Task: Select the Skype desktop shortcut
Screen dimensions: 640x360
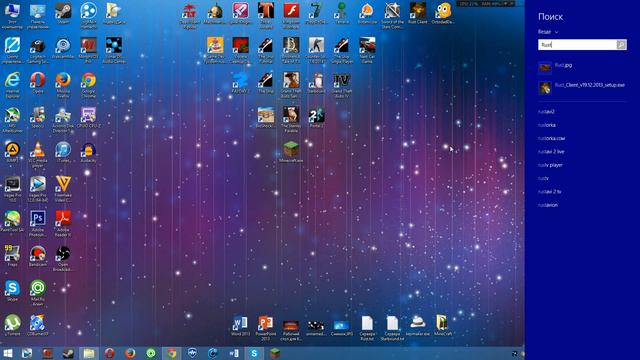Action: pos(12,289)
